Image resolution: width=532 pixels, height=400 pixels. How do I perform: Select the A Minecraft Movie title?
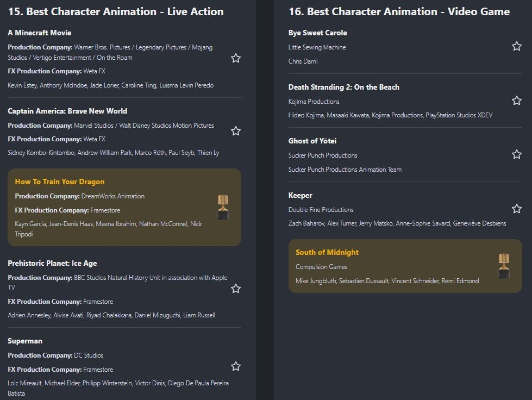point(40,33)
